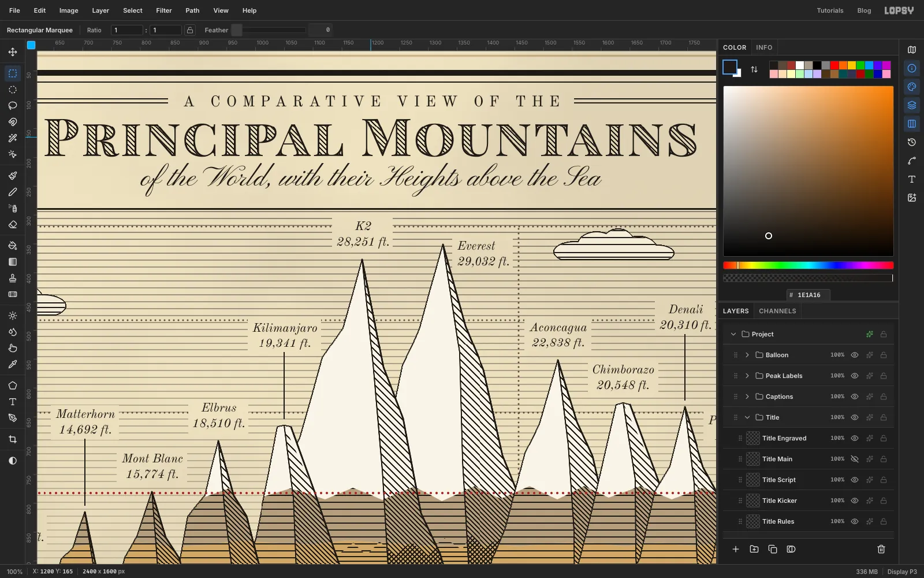Expand the Peak Labels group
Screen dimensions: 924x578
click(x=747, y=376)
